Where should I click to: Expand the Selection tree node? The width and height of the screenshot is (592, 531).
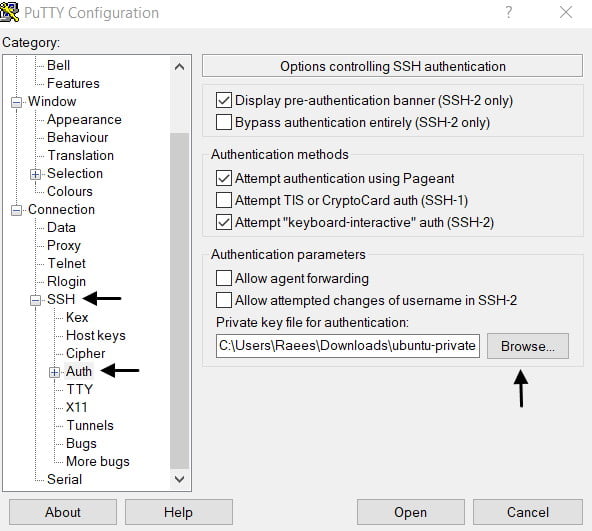[x=35, y=174]
